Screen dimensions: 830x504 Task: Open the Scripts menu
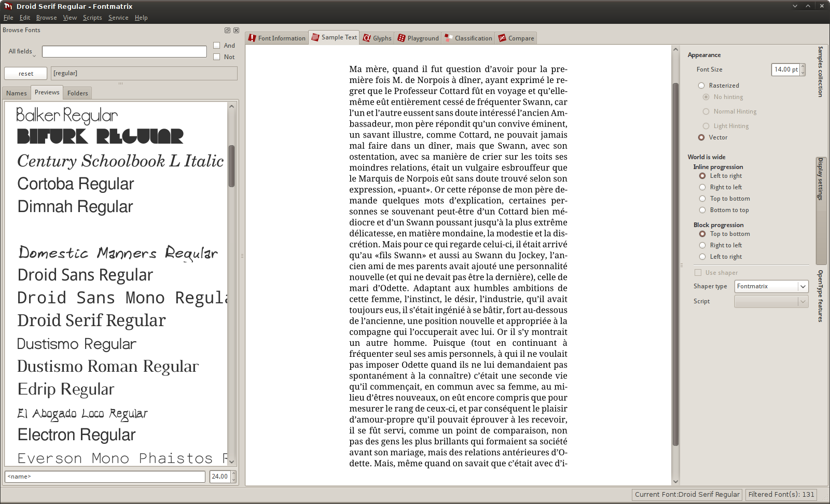[x=92, y=18]
